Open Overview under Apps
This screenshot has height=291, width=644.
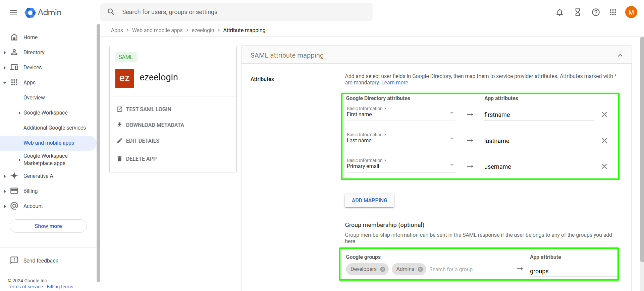(34, 97)
